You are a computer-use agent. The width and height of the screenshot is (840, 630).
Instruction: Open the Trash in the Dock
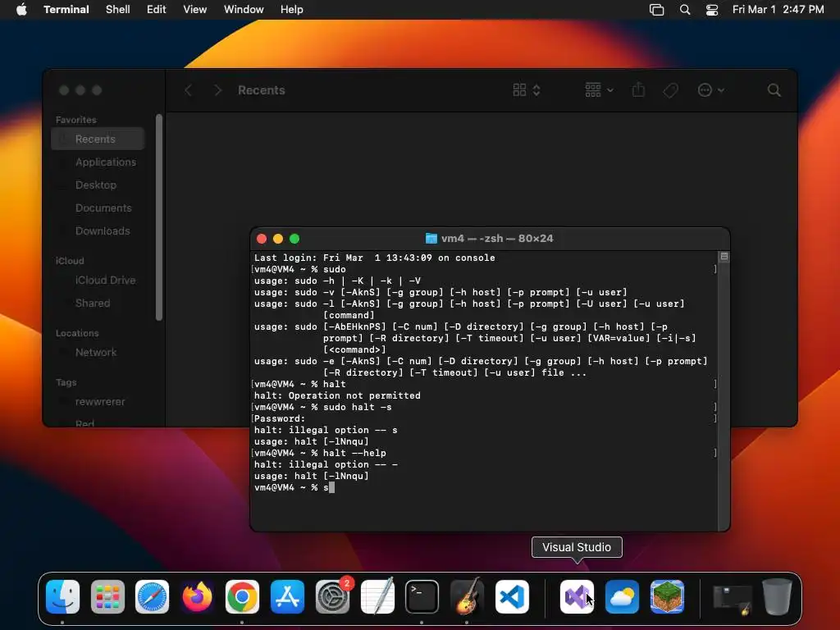(777, 596)
